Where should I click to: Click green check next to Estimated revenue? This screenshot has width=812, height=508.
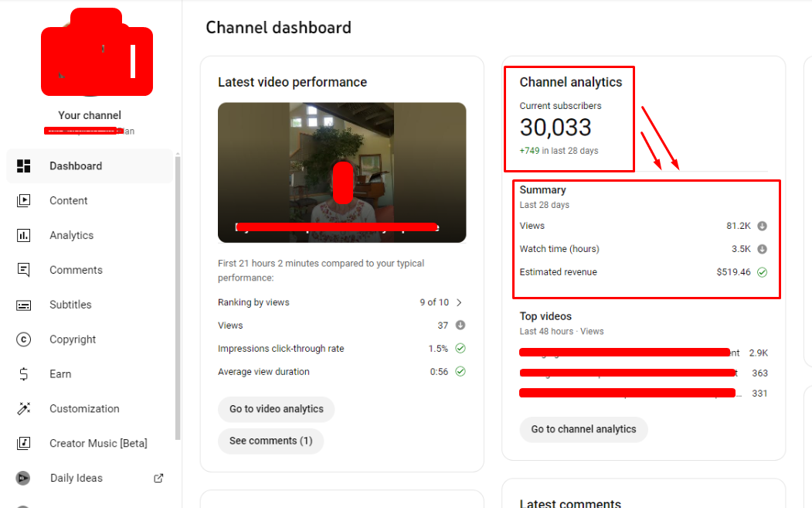click(763, 272)
